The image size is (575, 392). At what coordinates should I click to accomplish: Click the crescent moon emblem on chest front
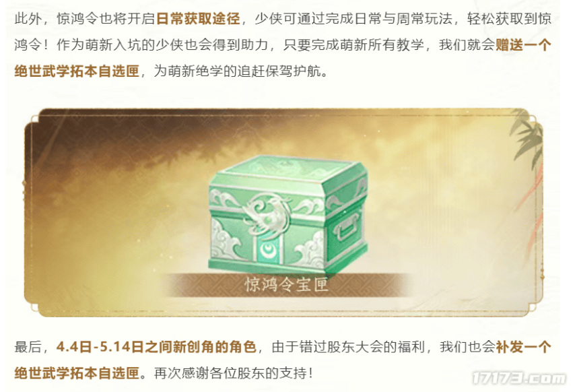coord(269,250)
